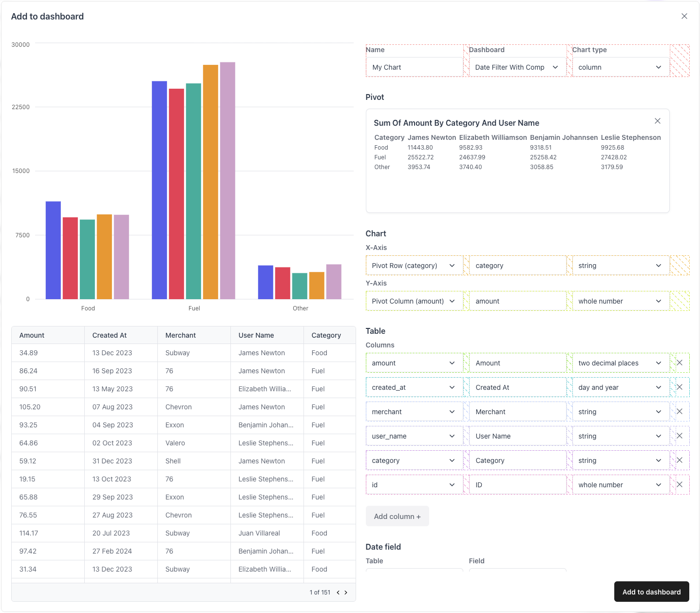The image size is (700, 613).
Task: Close the Sum Of Amount pivot card
Action: coord(658,121)
